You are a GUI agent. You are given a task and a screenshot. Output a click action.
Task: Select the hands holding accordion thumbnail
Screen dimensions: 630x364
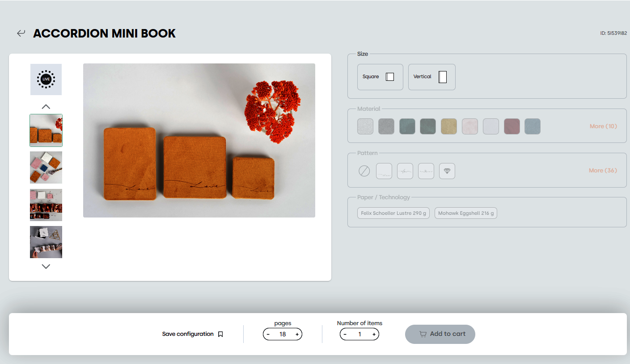tap(46, 242)
